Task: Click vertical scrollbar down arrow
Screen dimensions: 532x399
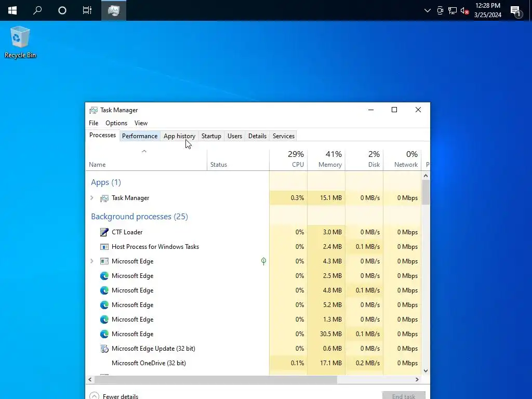Action: coord(425,371)
